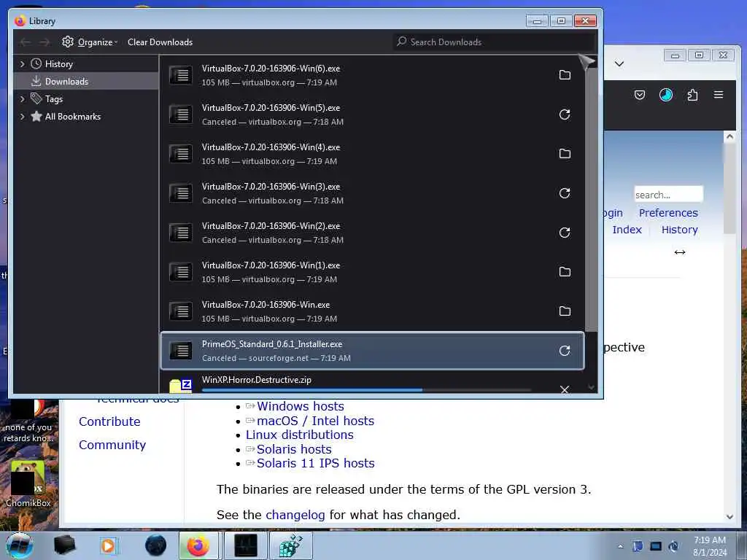Open Windows hosts download link
The image size is (747, 560).
(300, 406)
